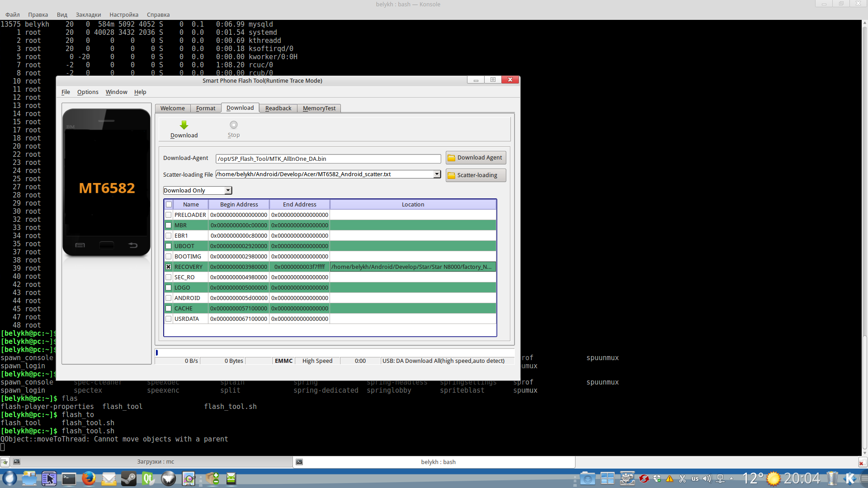Open Steam from the taskbar
This screenshot has height=488, width=868.
[128, 479]
